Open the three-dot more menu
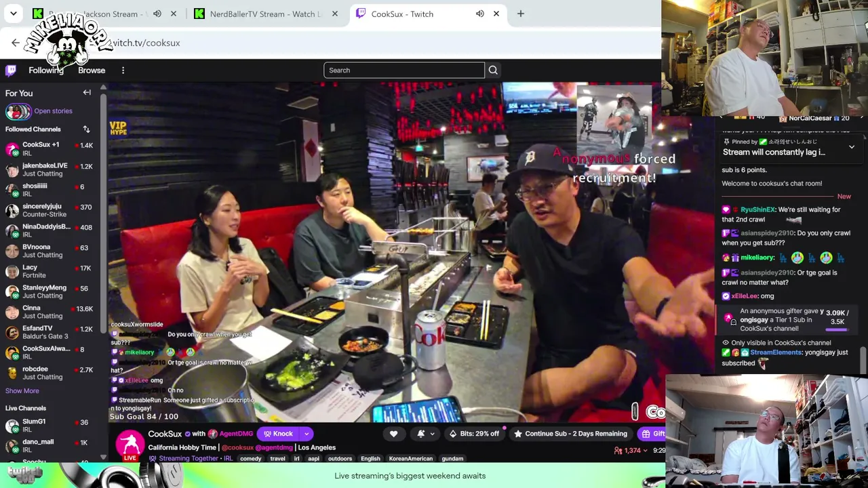Viewport: 868px width, 488px height. point(123,70)
